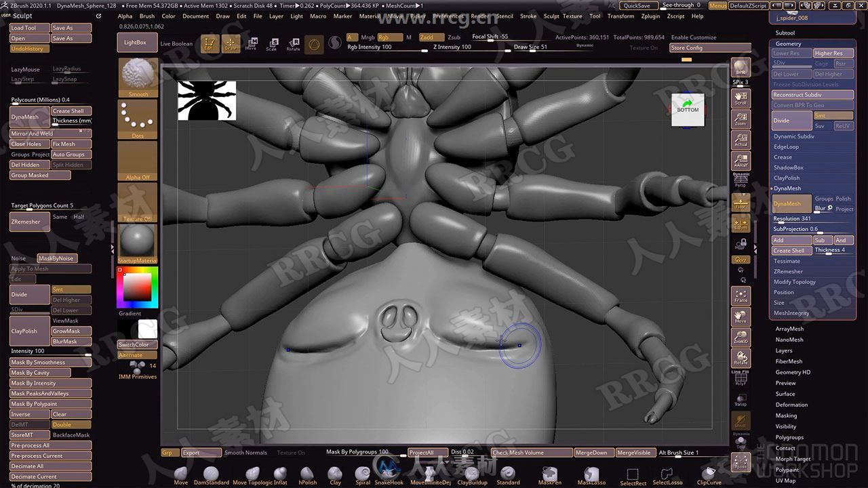Click the BPR render icon
Image resolution: width=868 pixels, height=488 pixels.
point(741,68)
